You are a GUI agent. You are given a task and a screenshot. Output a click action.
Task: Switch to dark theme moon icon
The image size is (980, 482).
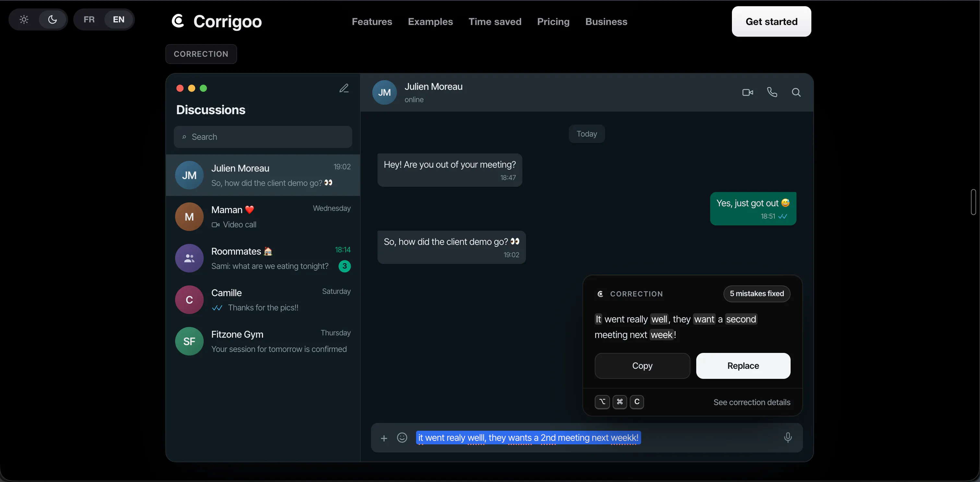(x=53, y=19)
